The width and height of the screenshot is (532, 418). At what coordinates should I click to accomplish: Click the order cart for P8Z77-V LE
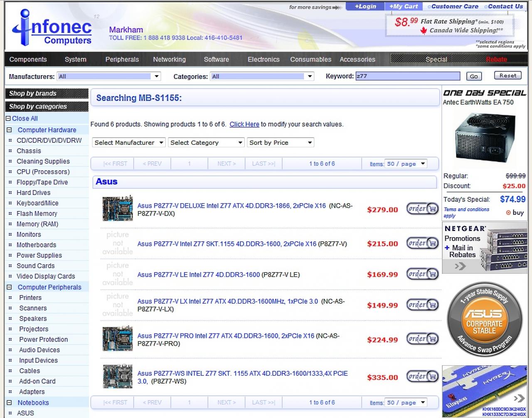(x=422, y=273)
